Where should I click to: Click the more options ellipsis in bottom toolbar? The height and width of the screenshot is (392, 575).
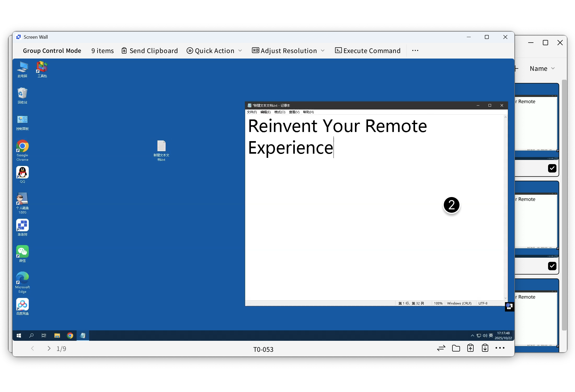click(500, 348)
